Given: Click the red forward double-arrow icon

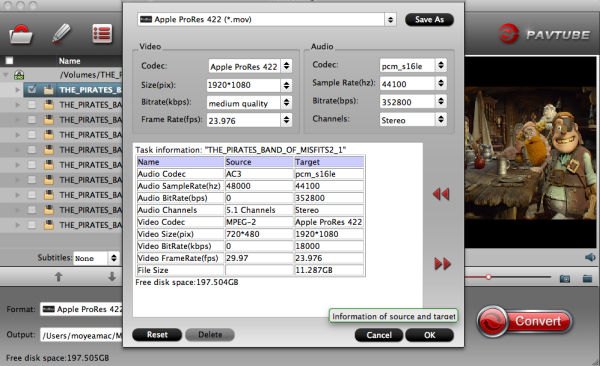Looking at the screenshot, I should pos(443,264).
